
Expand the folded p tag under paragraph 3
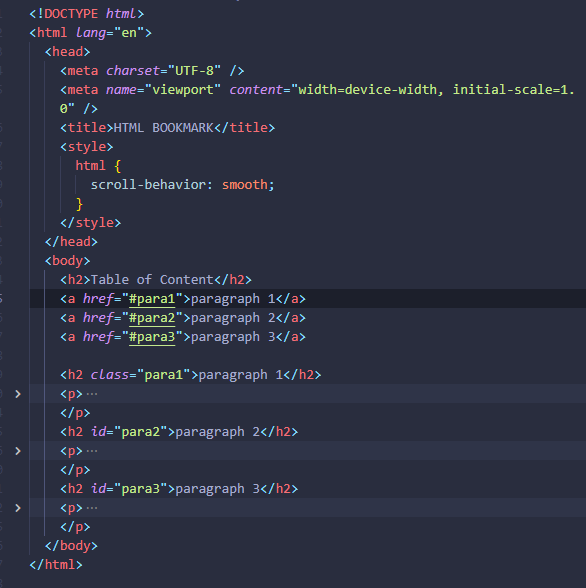[18, 508]
